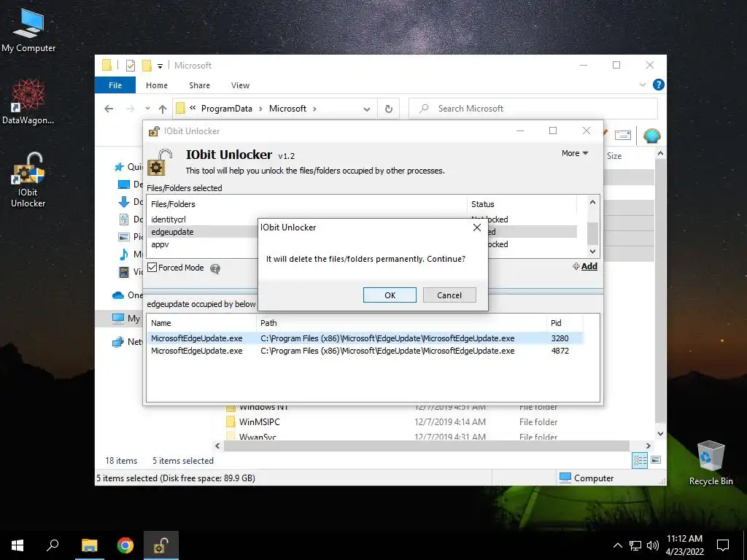Open Explorer help question mark icon

pos(659,85)
